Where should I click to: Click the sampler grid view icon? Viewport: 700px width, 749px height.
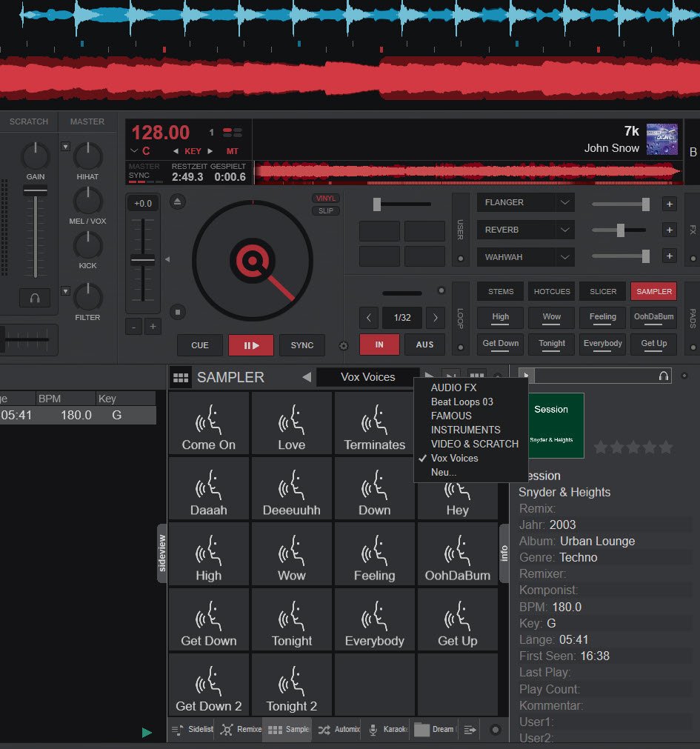coord(180,378)
